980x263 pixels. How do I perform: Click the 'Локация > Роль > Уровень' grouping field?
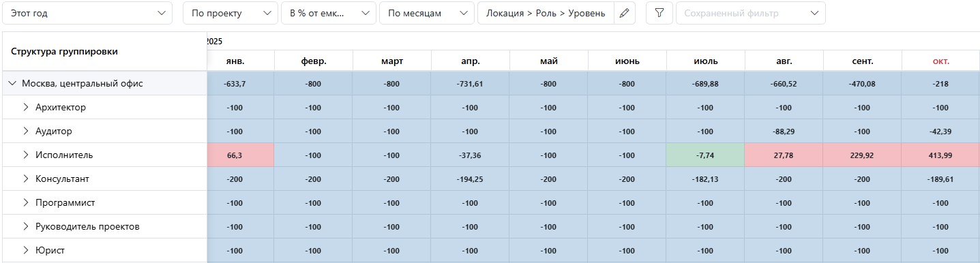[x=546, y=13]
